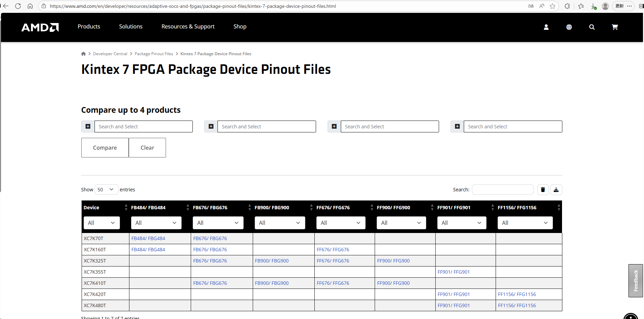Image resolution: width=644 pixels, height=319 pixels.
Task: Open the Show entries count dropdown
Action: pos(106,190)
